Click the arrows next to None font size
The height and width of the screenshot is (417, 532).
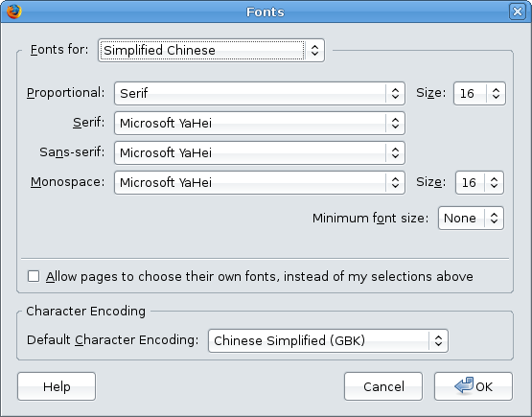pyautogui.click(x=494, y=219)
